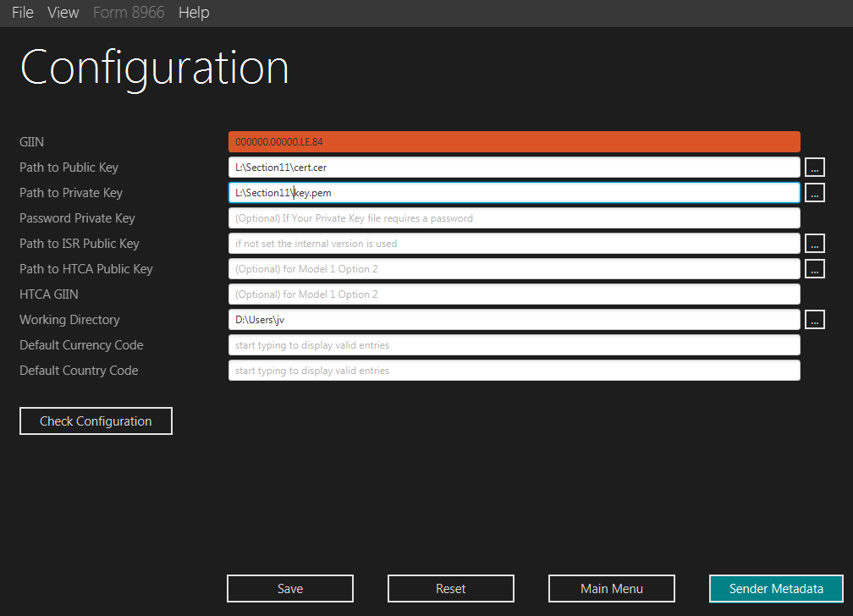853x616 pixels.
Task: Browse for the Public Key file
Action: click(x=814, y=168)
